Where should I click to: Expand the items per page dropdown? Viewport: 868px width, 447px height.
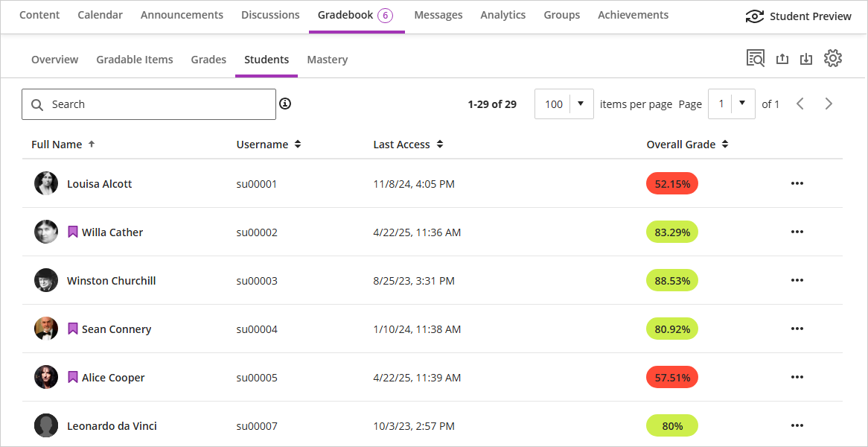point(581,104)
